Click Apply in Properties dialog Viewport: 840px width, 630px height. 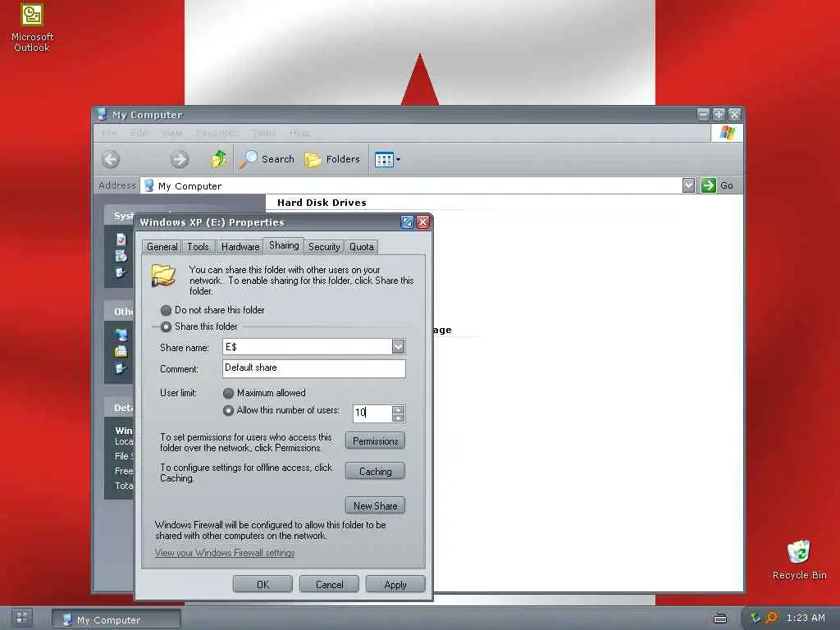395,584
